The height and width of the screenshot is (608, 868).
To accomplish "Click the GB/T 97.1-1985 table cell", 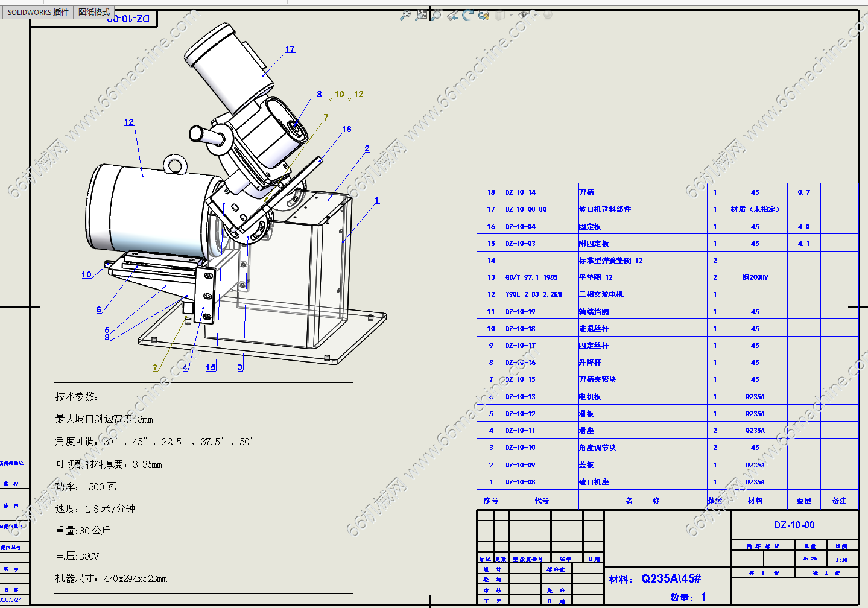I will click(531, 277).
